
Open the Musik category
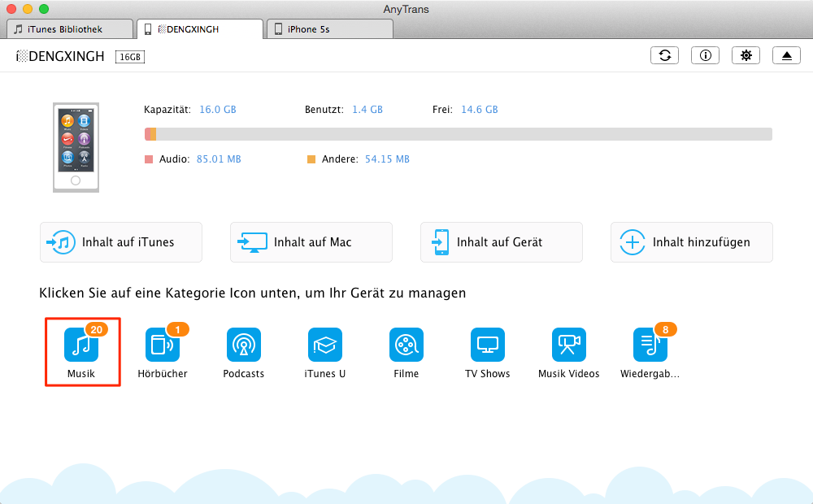(x=81, y=351)
